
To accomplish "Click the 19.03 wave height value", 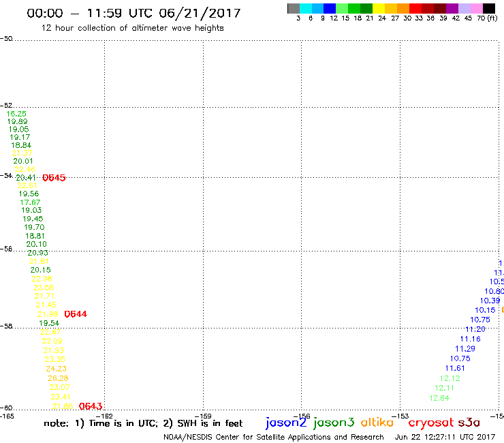I will point(31,210).
